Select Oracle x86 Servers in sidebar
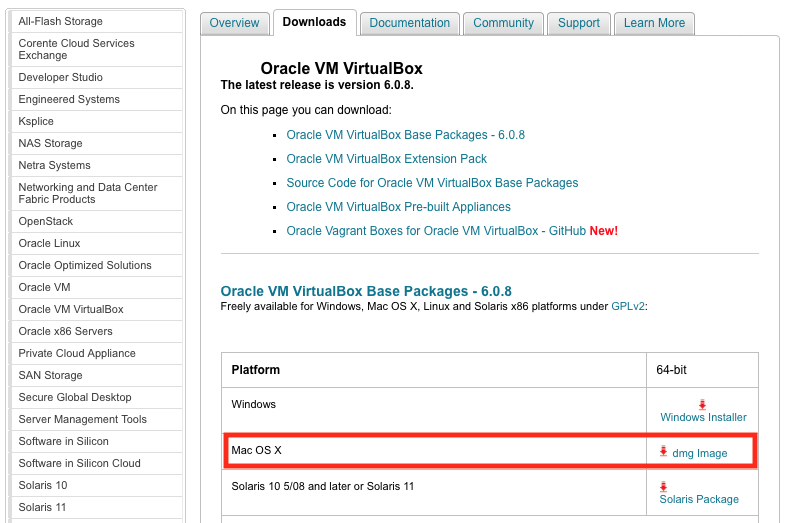 [x=96, y=332]
